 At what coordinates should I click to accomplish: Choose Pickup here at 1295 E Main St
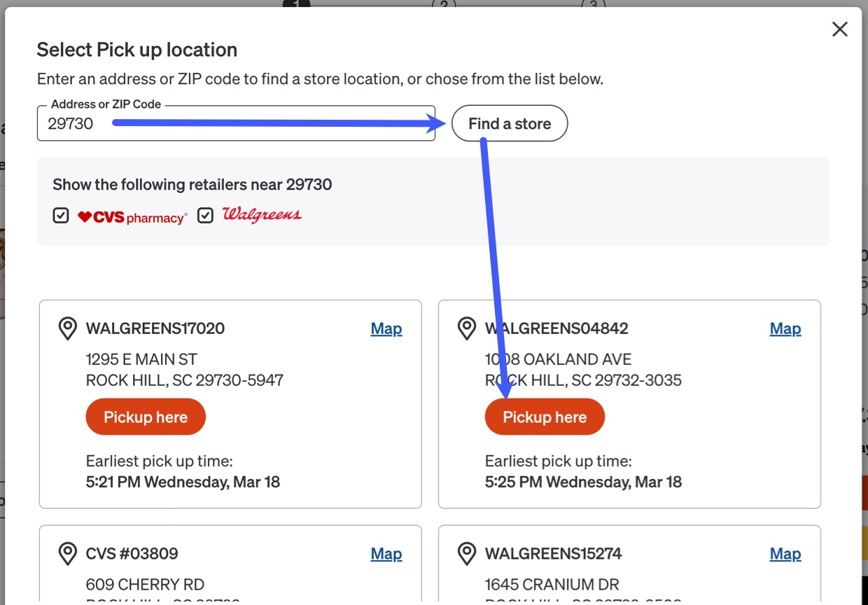[x=146, y=417]
